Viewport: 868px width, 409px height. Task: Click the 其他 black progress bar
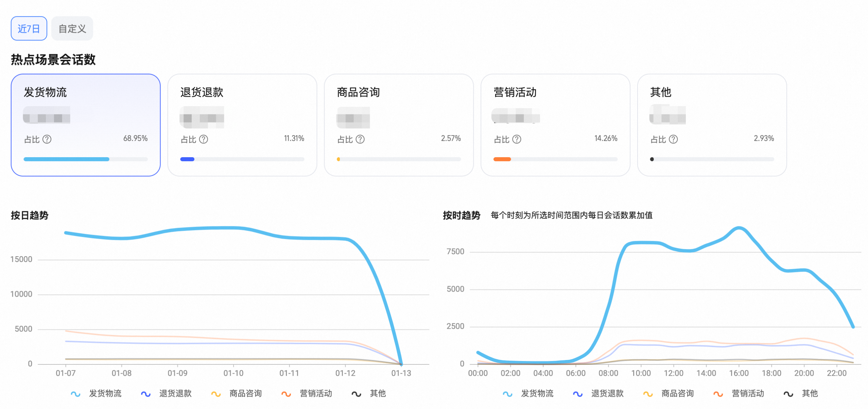pyautogui.click(x=652, y=159)
